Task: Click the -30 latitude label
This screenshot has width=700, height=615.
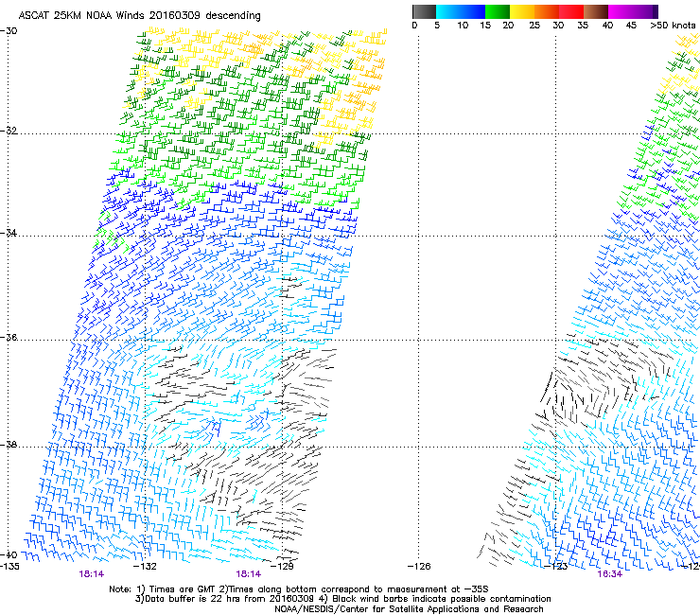Action: [x=9, y=31]
